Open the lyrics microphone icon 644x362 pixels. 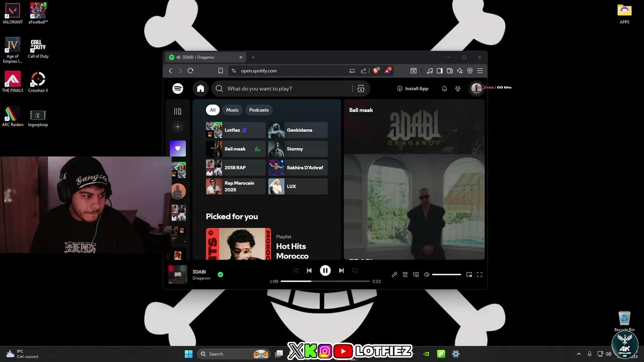point(394,275)
